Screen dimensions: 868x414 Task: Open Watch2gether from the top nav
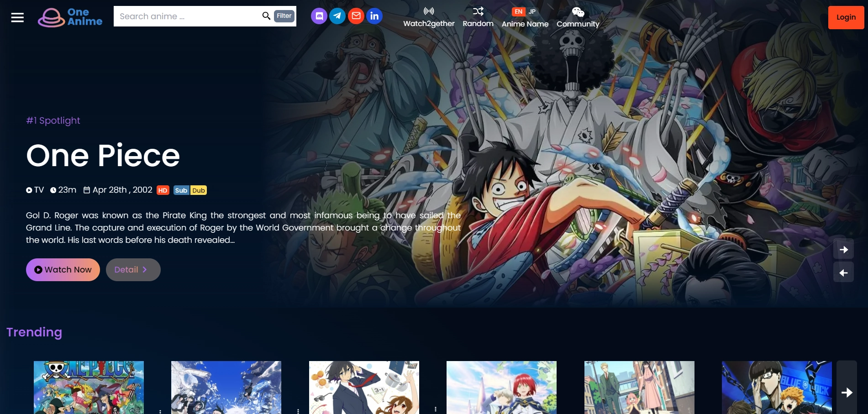(x=429, y=17)
